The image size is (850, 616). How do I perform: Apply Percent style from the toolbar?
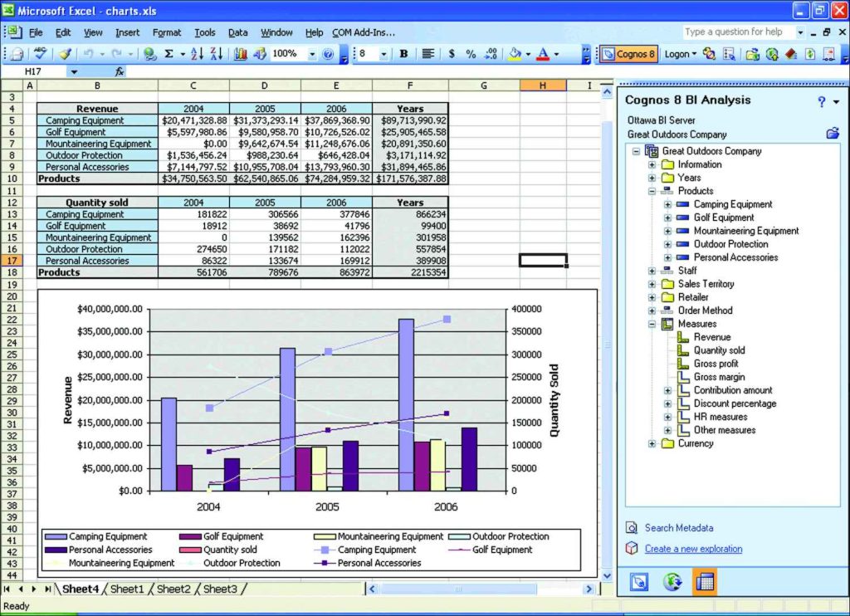coord(471,54)
